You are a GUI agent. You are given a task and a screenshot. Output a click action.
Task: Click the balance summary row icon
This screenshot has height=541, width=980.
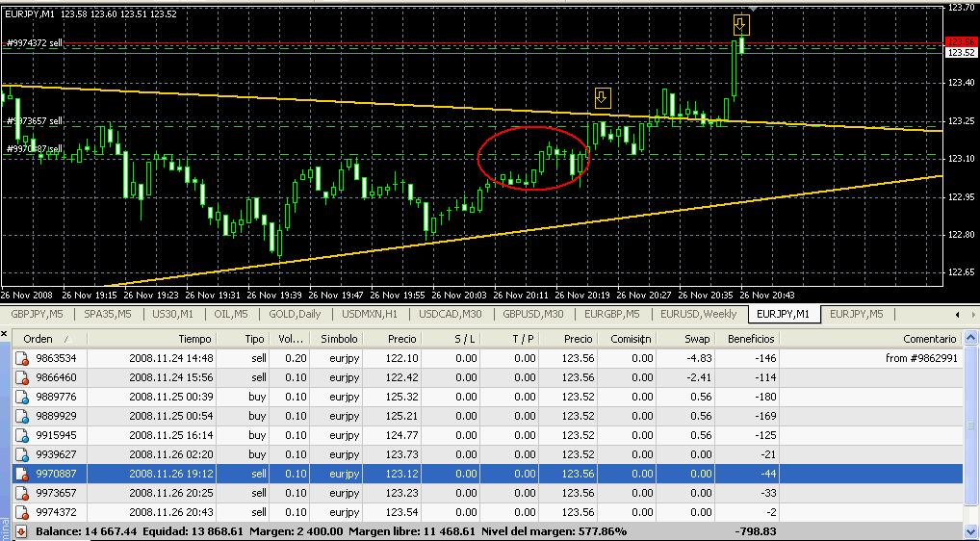click(x=21, y=531)
